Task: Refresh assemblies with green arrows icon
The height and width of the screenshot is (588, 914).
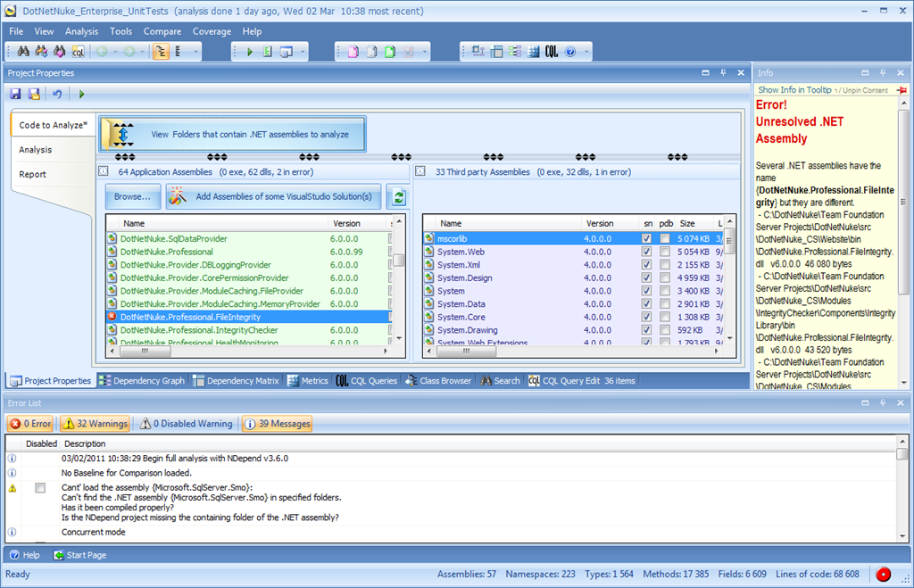Action: pyautogui.click(x=398, y=197)
